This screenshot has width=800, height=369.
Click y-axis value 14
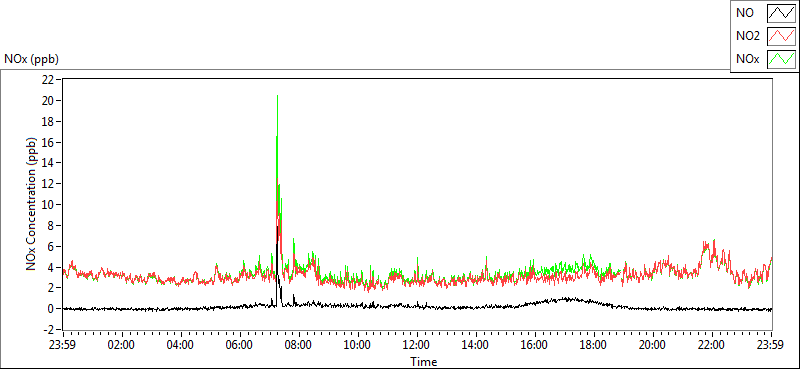point(48,163)
